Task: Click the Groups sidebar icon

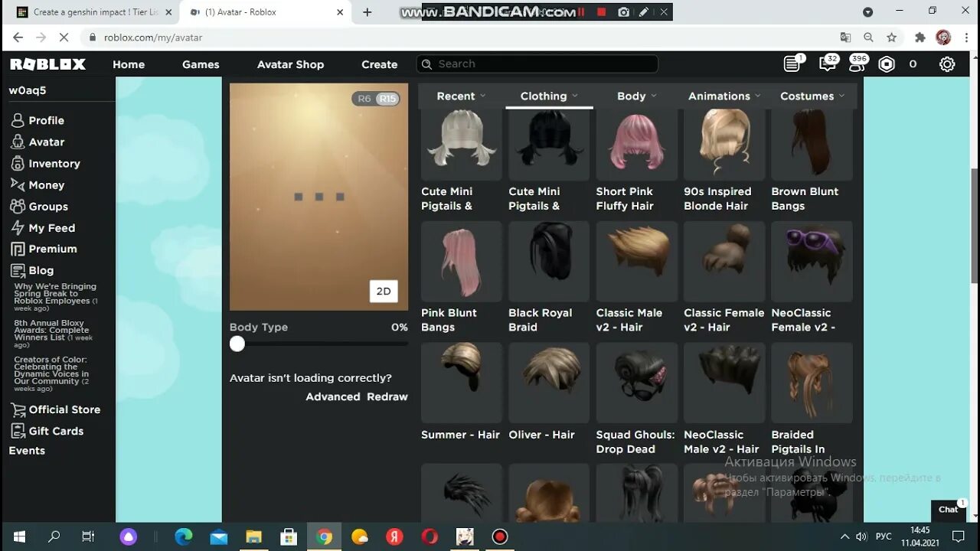Action: (x=17, y=206)
